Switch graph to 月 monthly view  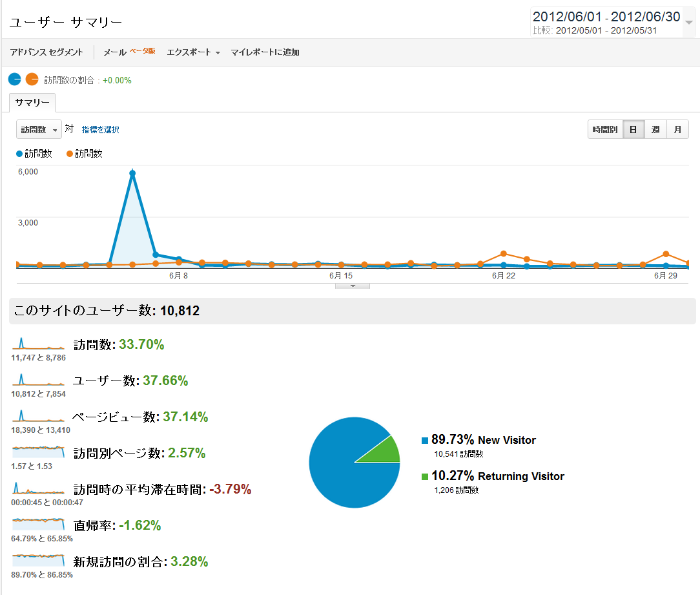tap(677, 130)
